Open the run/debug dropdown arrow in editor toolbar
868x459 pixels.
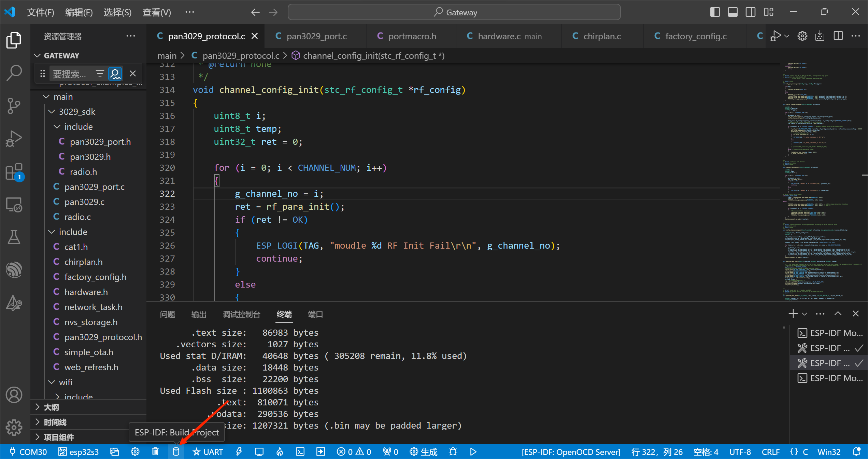787,36
